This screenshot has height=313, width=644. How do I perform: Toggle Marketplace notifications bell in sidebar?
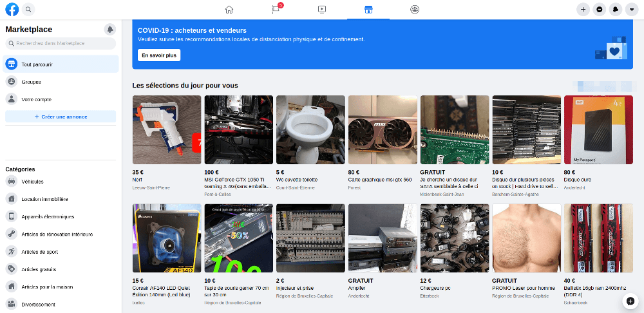click(109, 30)
